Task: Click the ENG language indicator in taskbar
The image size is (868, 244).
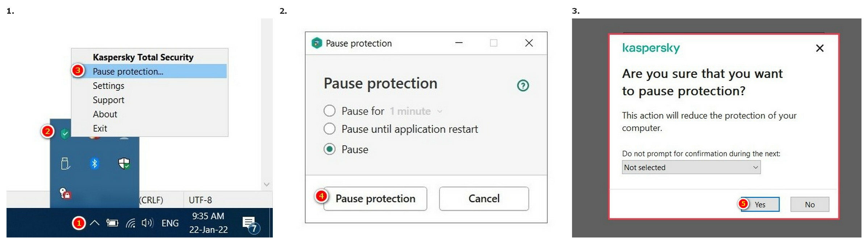Action: point(170,223)
